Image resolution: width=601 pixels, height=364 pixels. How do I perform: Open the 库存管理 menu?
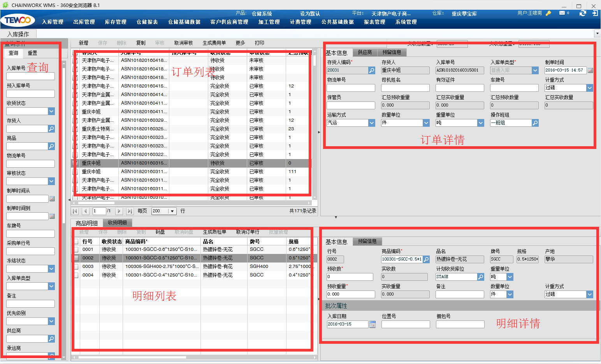(116, 22)
